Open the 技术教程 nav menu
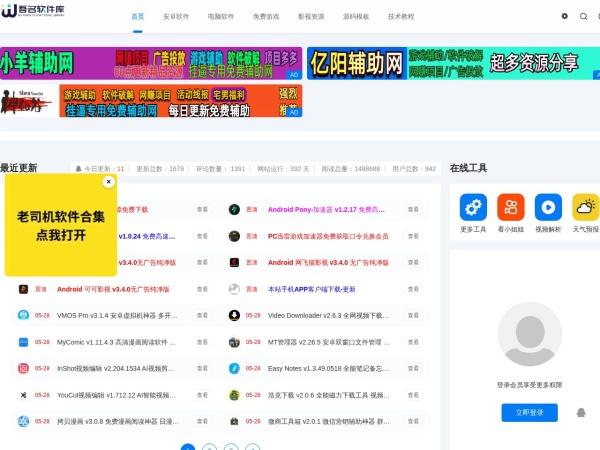Screen dimensions: 600x450 pos(401,16)
